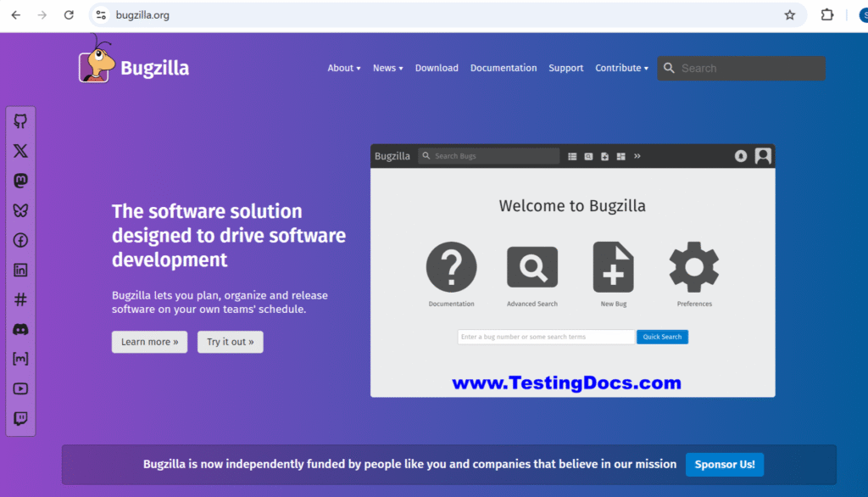The height and width of the screenshot is (497, 868).
Task: Open the News dropdown menu
Action: 387,68
